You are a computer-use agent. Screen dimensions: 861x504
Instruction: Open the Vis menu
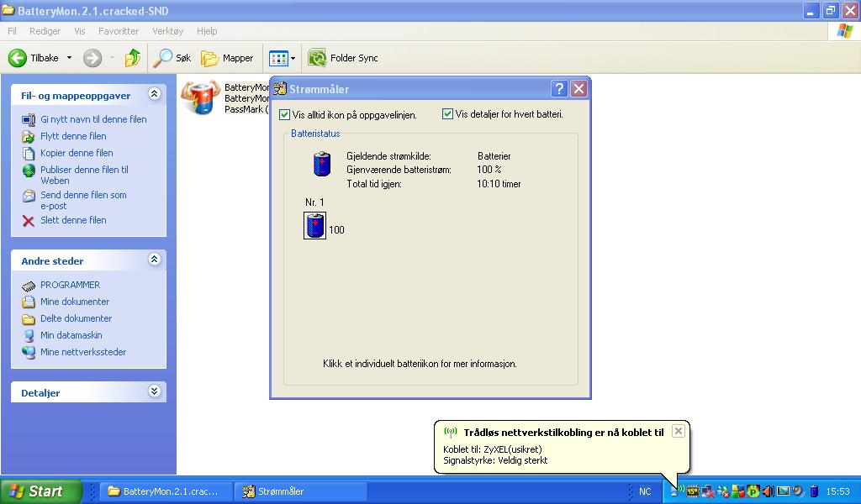[80, 31]
